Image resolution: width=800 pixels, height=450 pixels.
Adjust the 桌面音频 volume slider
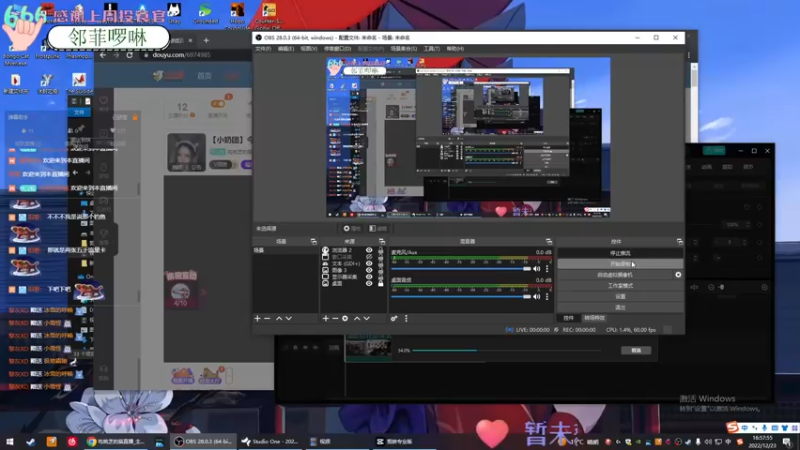point(461,296)
